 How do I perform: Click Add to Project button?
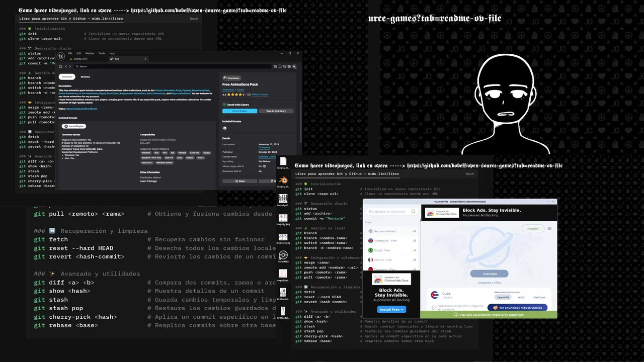pos(239,111)
